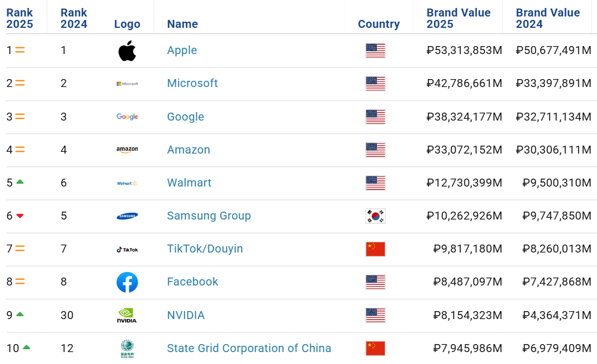Click the NVIDIA logo icon
The height and width of the screenshot is (364, 597).
127,315
